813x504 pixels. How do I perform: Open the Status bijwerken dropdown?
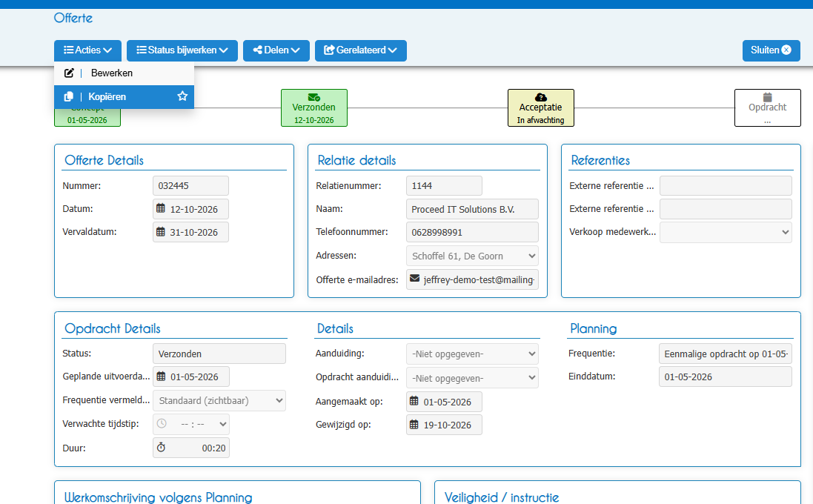tap(182, 50)
